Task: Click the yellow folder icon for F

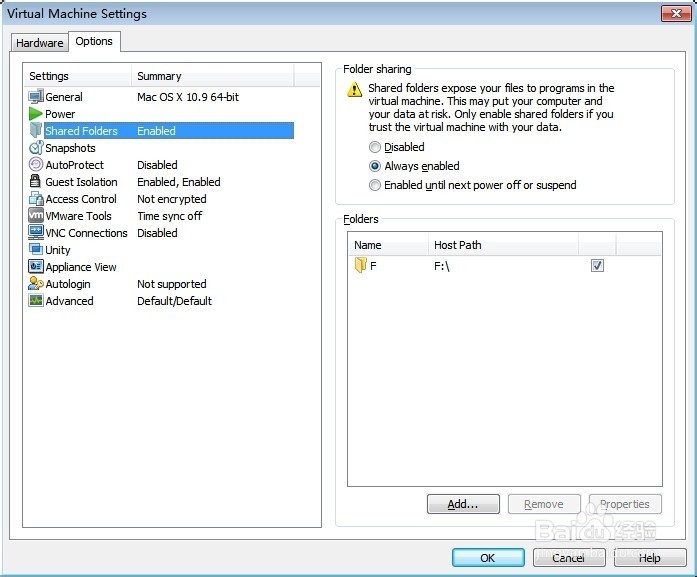Action: click(x=361, y=265)
